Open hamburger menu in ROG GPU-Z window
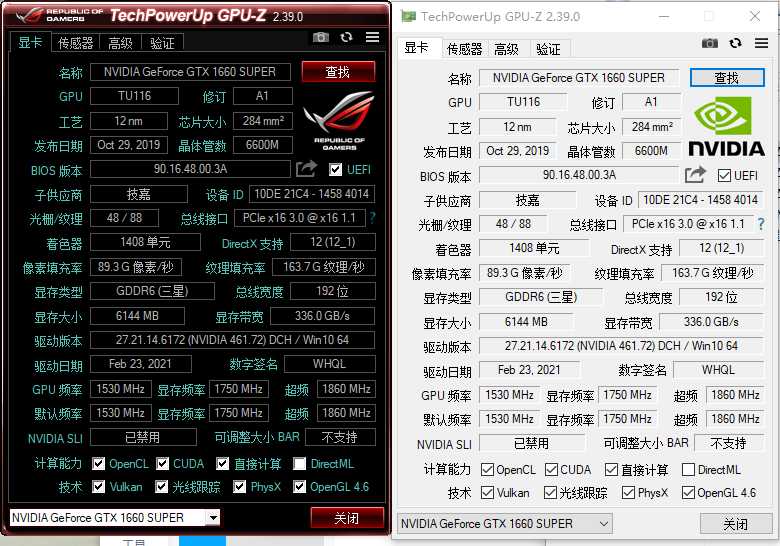This screenshot has height=546, width=780. 372,37
